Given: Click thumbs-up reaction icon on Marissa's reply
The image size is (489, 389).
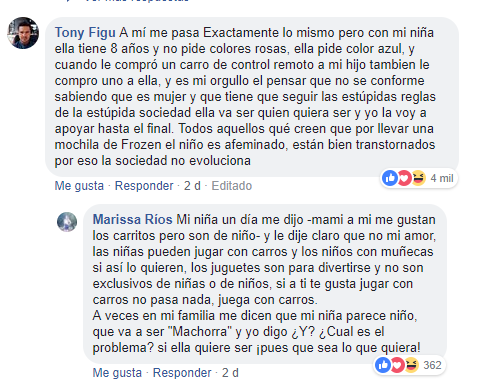Looking at the screenshot, I should pyautogui.click(x=383, y=365).
